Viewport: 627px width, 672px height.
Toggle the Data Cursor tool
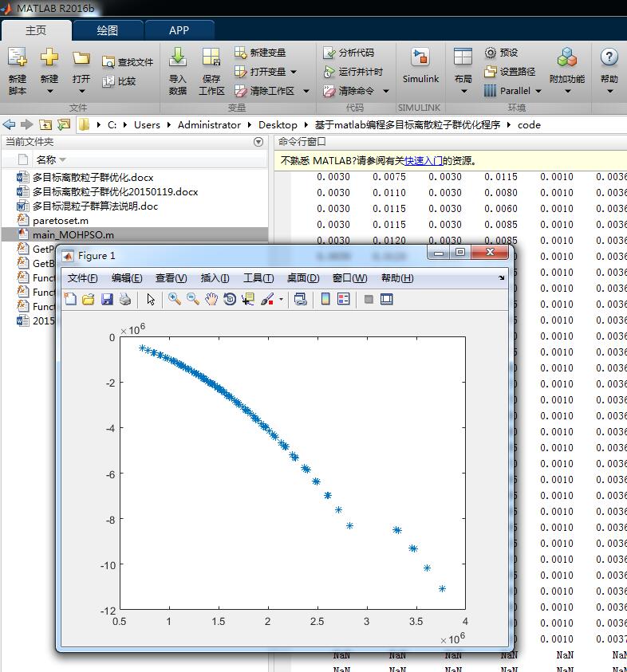[247, 299]
